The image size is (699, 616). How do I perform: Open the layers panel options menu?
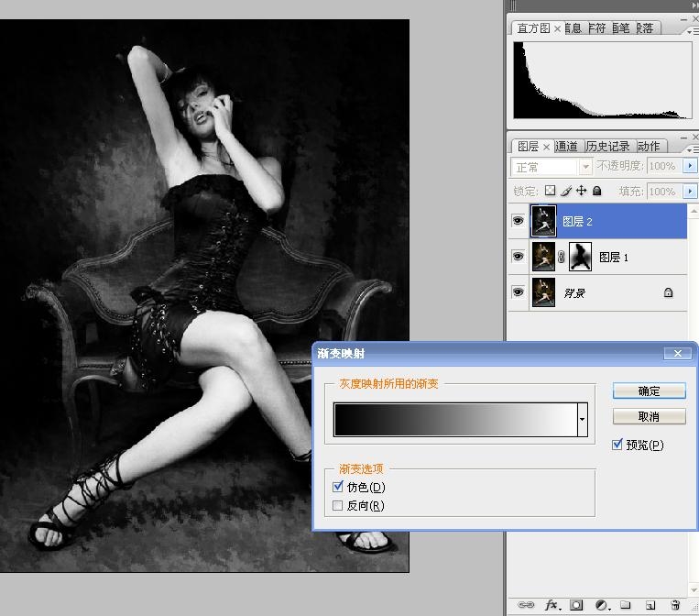693,149
